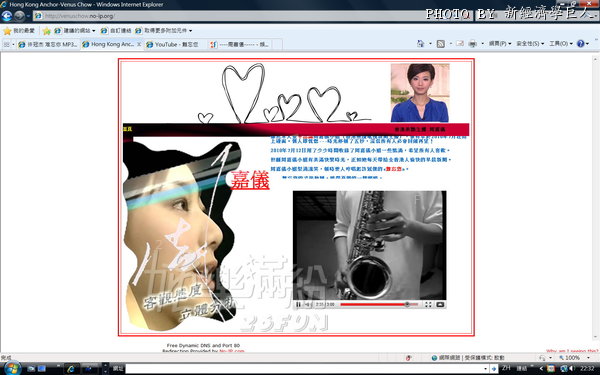Image resolution: width=600 pixels, height=375 pixels.
Task: Open Suggested Sites (建議的網站) dropdown
Action: [75, 31]
